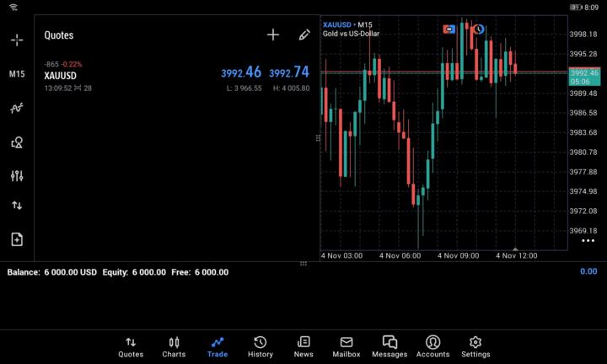The width and height of the screenshot is (607, 364).
Task: Add a new symbol with plus icon
Action: tap(273, 35)
